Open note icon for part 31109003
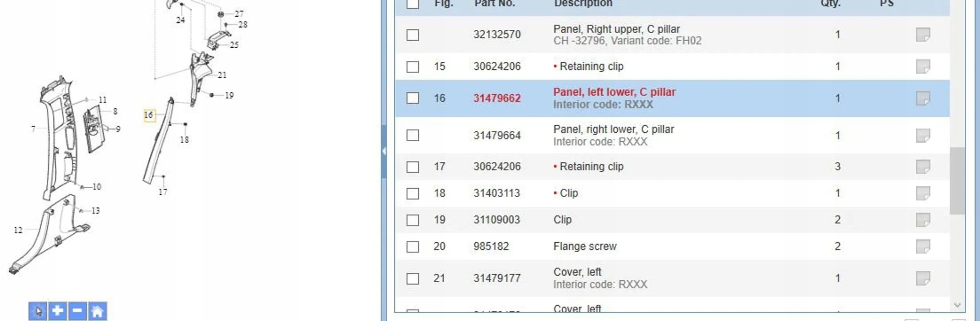Viewport: 980px width, 321px height. click(923, 220)
